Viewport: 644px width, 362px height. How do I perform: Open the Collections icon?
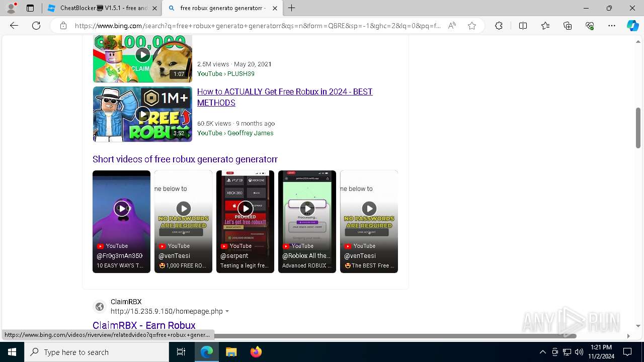click(x=568, y=26)
